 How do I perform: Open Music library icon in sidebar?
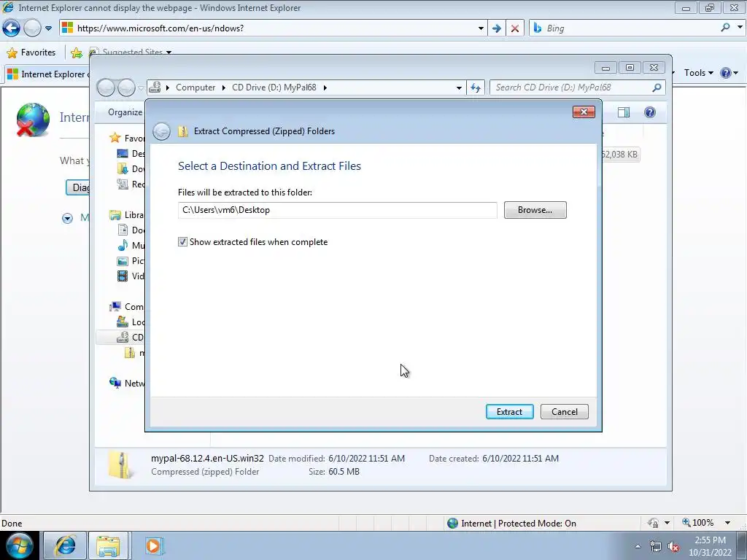(123, 245)
